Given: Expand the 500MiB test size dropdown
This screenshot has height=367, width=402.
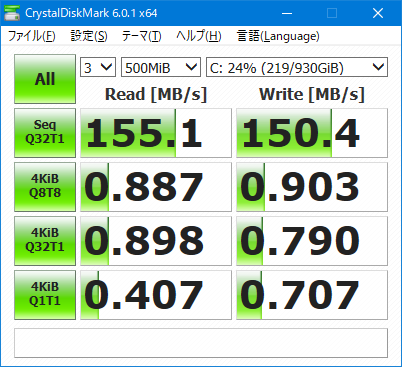Looking at the screenshot, I should coord(161,67).
